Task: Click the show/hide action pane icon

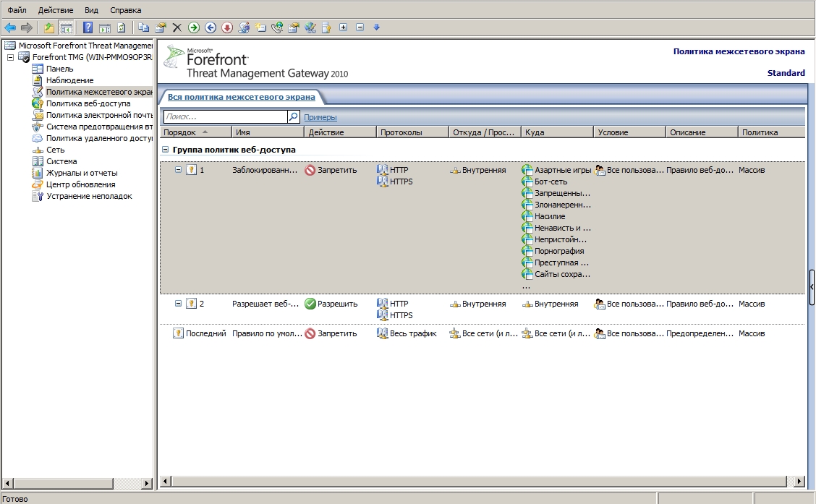Action: (x=105, y=27)
